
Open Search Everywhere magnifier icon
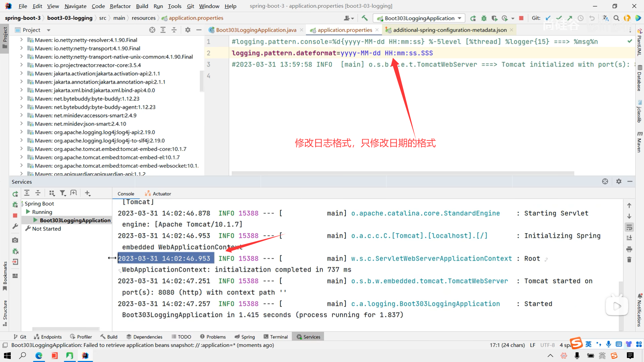pyautogui.click(x=616, y=18)
